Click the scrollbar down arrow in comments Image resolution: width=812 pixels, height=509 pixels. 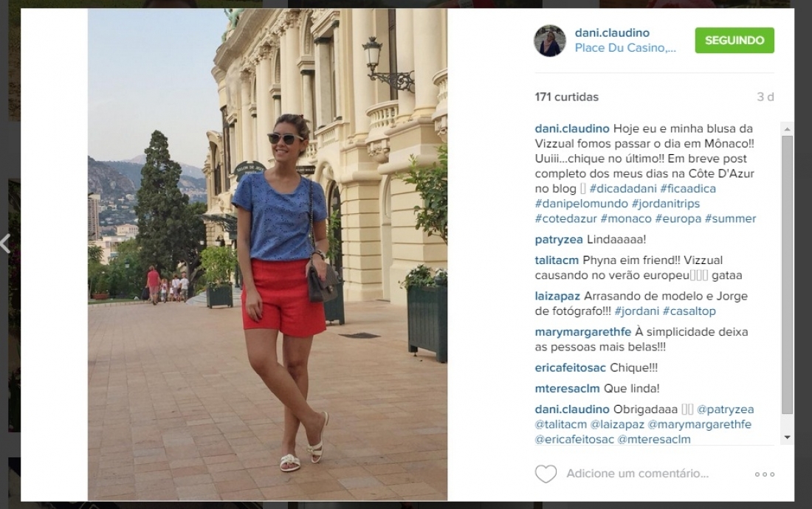787,437
